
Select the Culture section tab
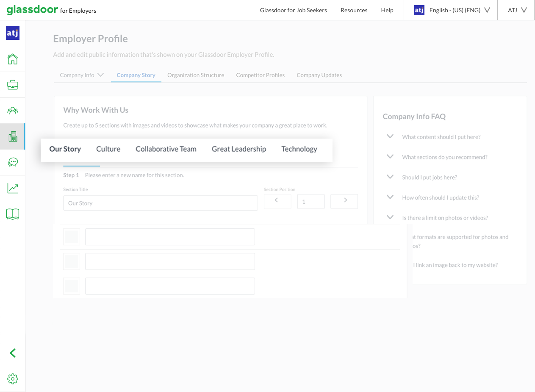(108, 149)
